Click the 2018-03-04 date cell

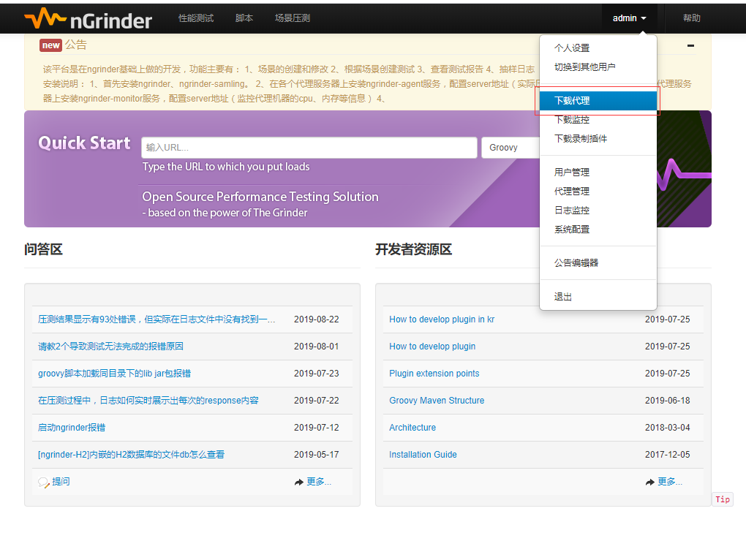(x=668, y=428)
